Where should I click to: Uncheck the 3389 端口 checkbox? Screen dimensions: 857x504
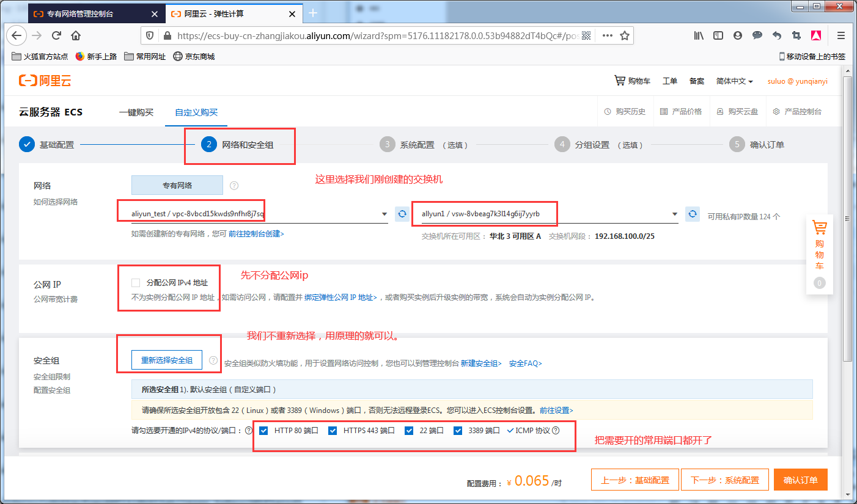click(458, 431)
